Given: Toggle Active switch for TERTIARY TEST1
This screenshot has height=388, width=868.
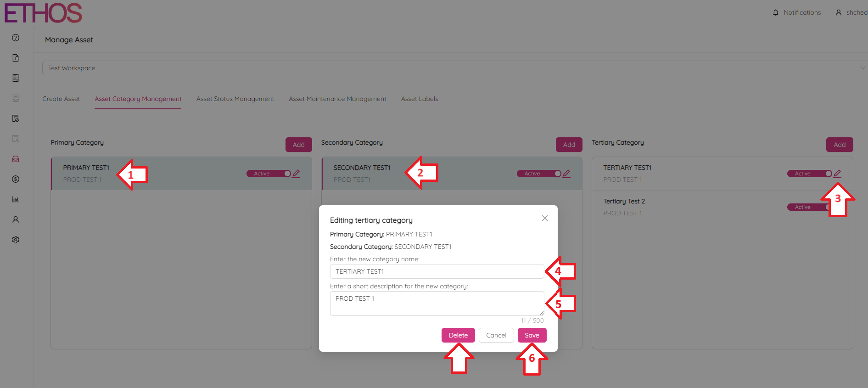Looking at the screenshot, I should pos(810,174).
